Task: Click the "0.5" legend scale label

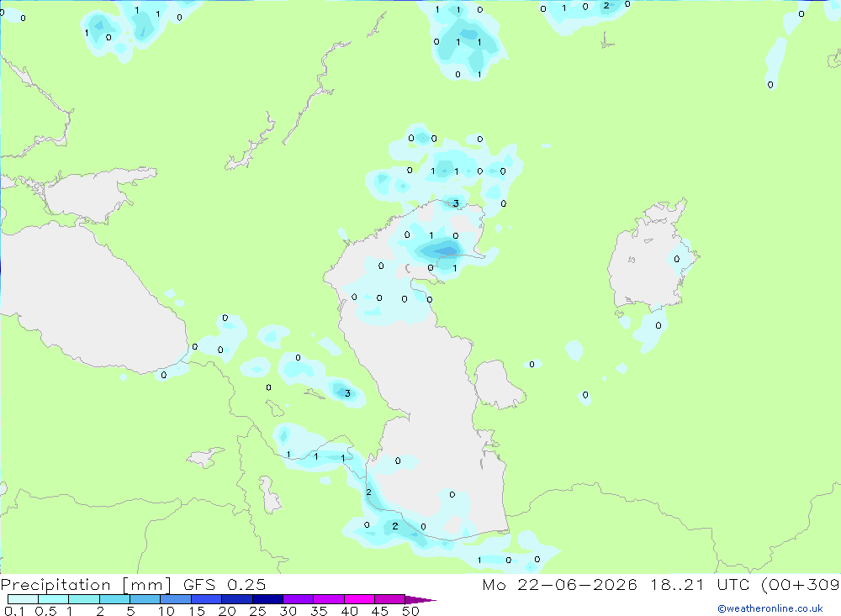Action: (45, 611)
